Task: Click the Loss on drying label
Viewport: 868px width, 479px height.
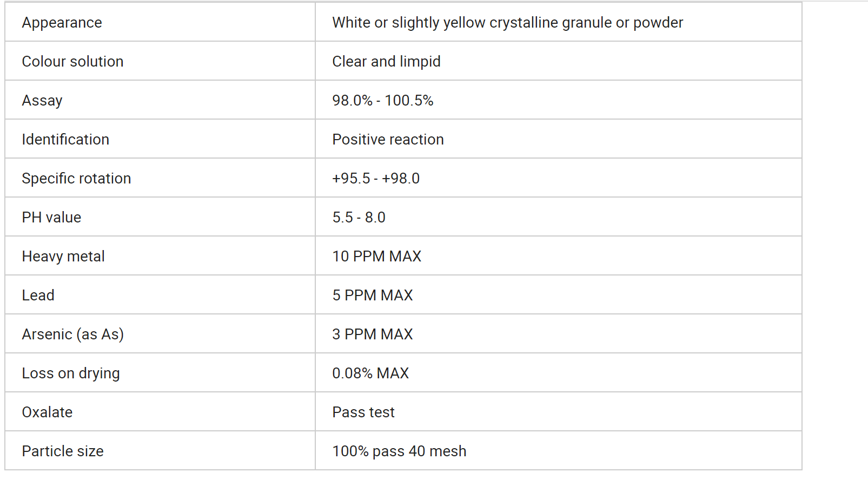Action: tap(71, 373)
